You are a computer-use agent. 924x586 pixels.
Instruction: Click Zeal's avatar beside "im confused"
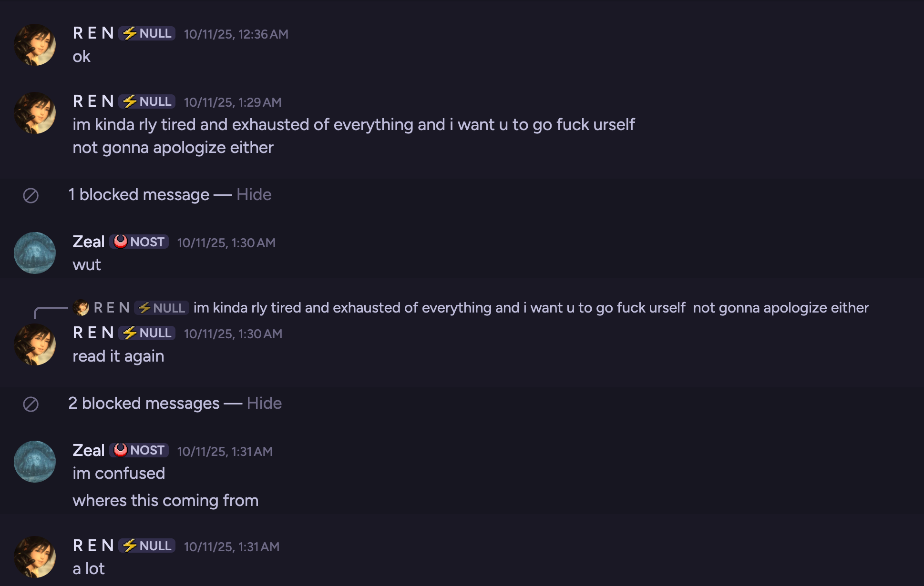coord(35,461)
